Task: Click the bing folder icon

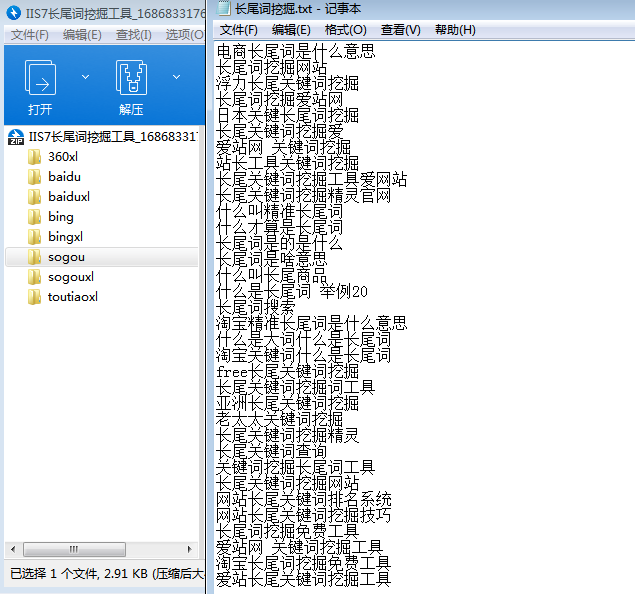Action: pos(34,217)
